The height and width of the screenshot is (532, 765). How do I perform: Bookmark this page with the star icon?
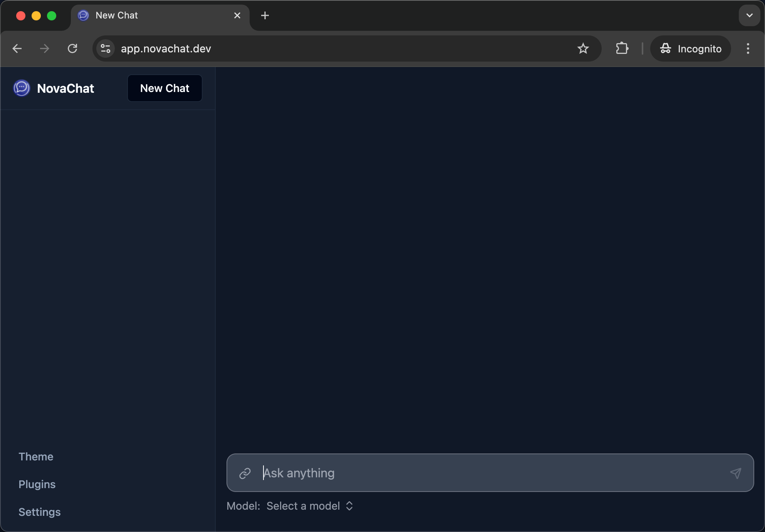(583, 49)
